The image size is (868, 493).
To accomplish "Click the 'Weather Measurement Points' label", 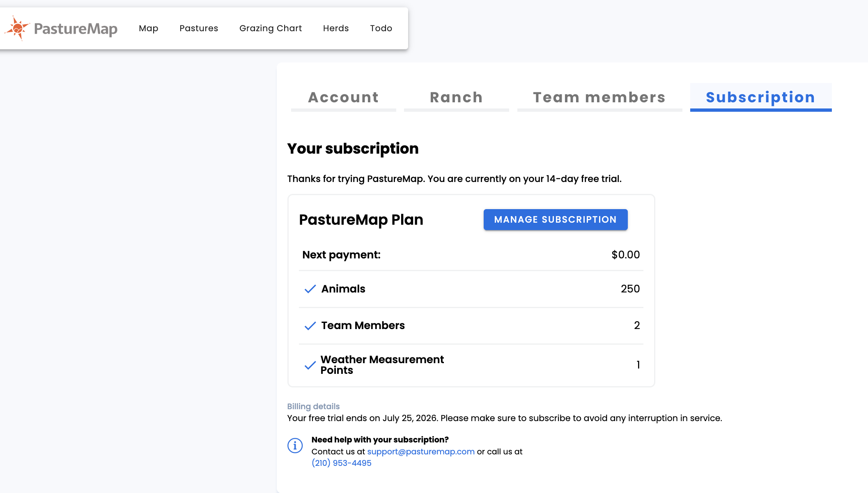I will (382, 365).
